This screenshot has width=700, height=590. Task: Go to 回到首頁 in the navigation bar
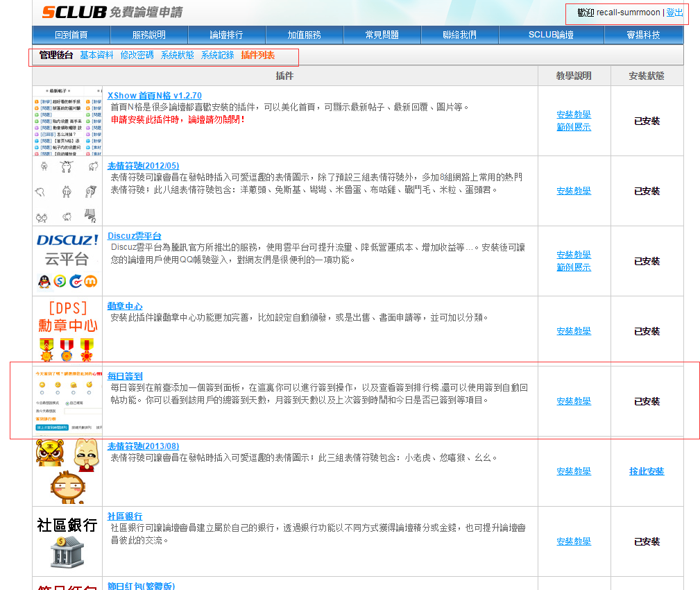pos(71,35)
